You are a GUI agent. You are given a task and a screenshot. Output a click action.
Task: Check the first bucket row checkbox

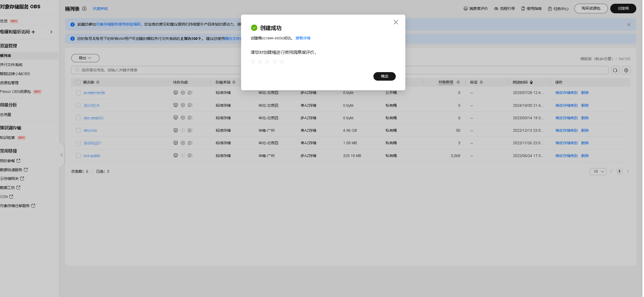78,93
